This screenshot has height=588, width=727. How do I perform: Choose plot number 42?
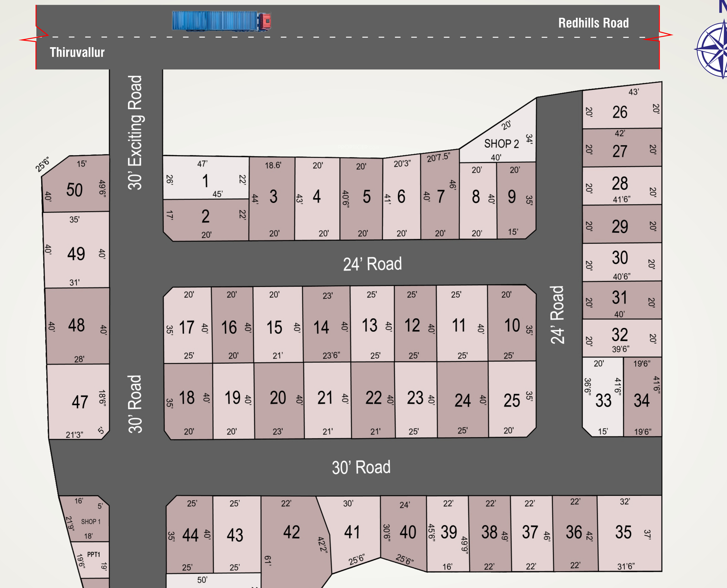pos(291,532)
